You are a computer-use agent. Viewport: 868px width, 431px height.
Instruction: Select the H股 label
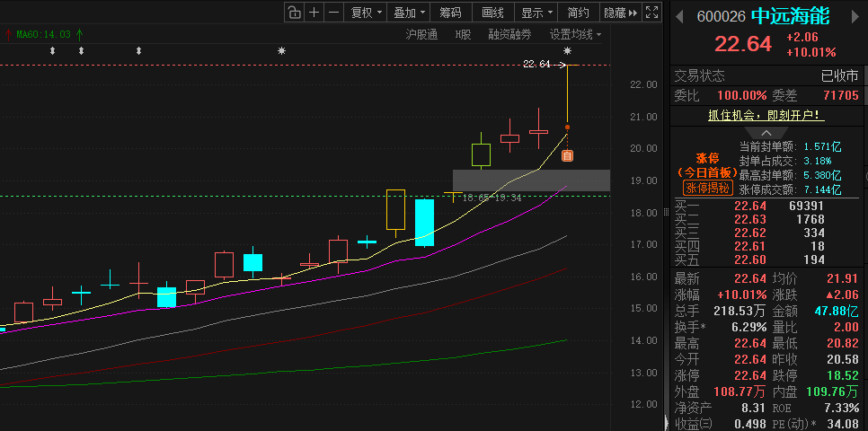[x=463, y=35]
